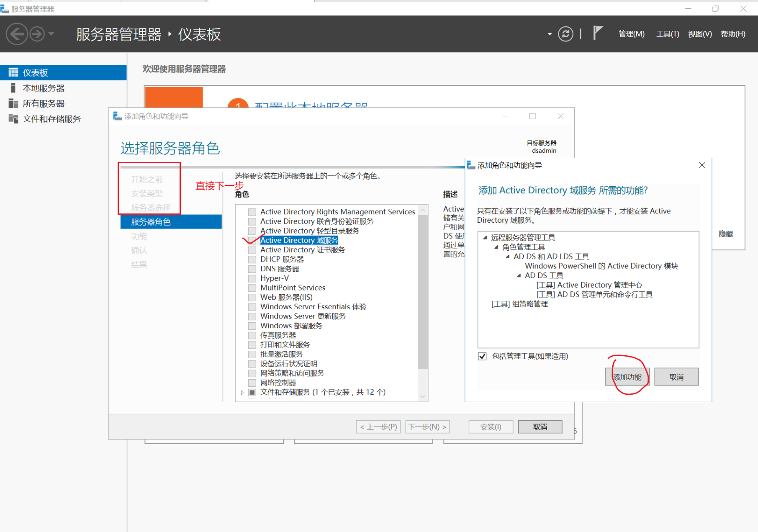This screenshot has height=532, width=758.
Task: Open 文件和存储服务 in the sidebar
Action: click(x=63, y=119)
